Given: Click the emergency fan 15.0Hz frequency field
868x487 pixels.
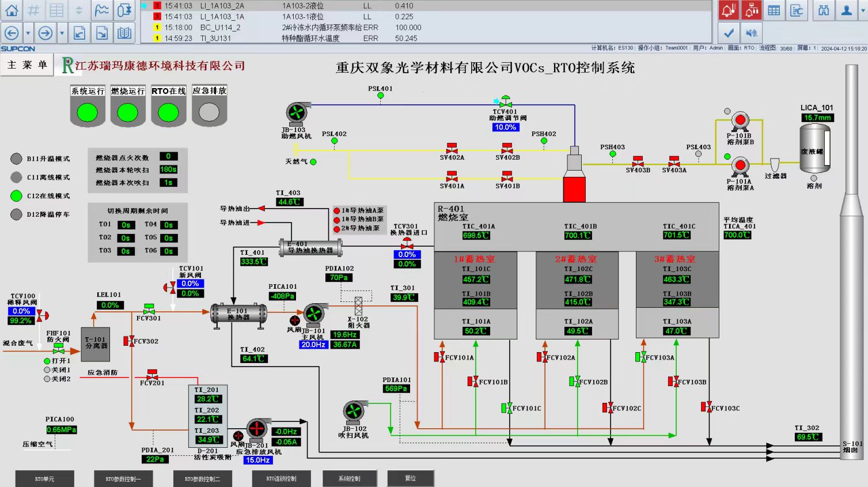Looking at the screenshot, I should pyautogui.click(x=258, y=460).
